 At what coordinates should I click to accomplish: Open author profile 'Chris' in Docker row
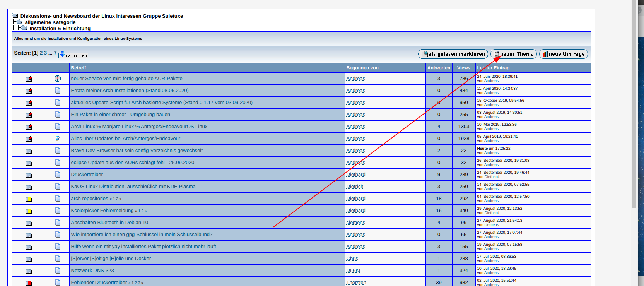point(352,259)
